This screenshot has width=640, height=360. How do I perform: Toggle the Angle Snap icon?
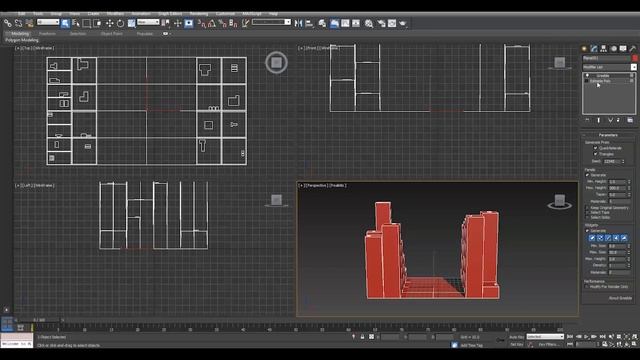[x=212, y=23]
